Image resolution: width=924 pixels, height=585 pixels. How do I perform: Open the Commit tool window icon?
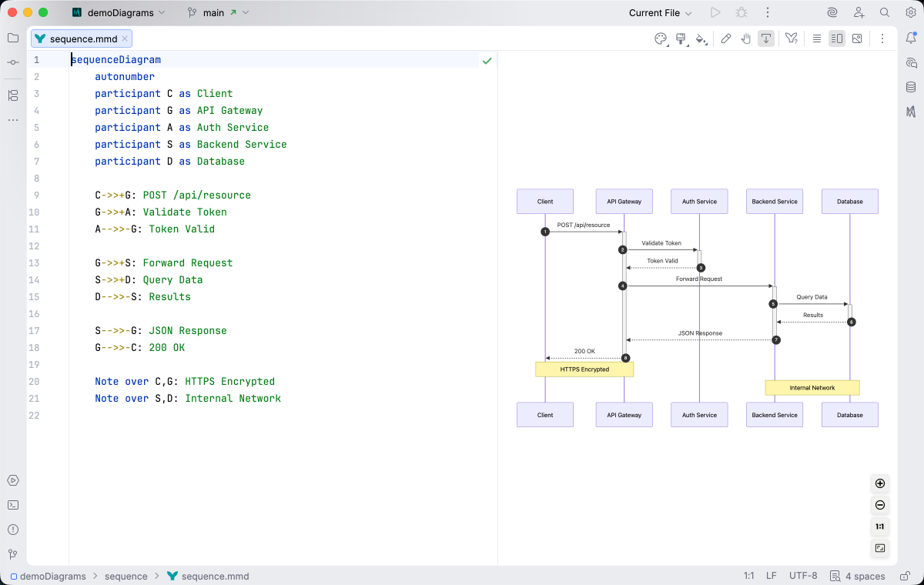tap(13, 62)
